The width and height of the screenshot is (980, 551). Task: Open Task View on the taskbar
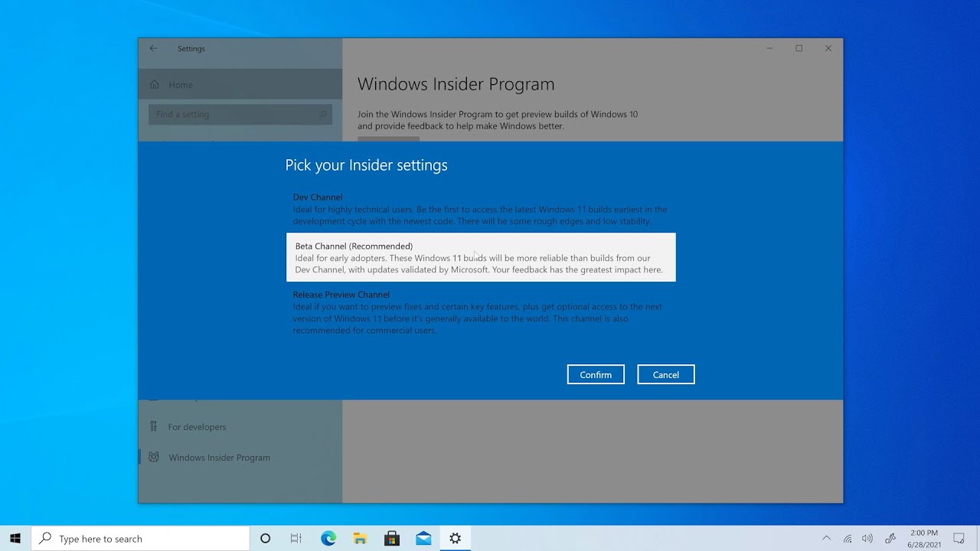point(296,539)
